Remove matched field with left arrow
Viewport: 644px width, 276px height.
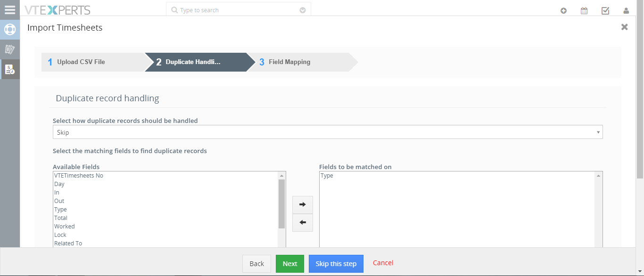303,222
